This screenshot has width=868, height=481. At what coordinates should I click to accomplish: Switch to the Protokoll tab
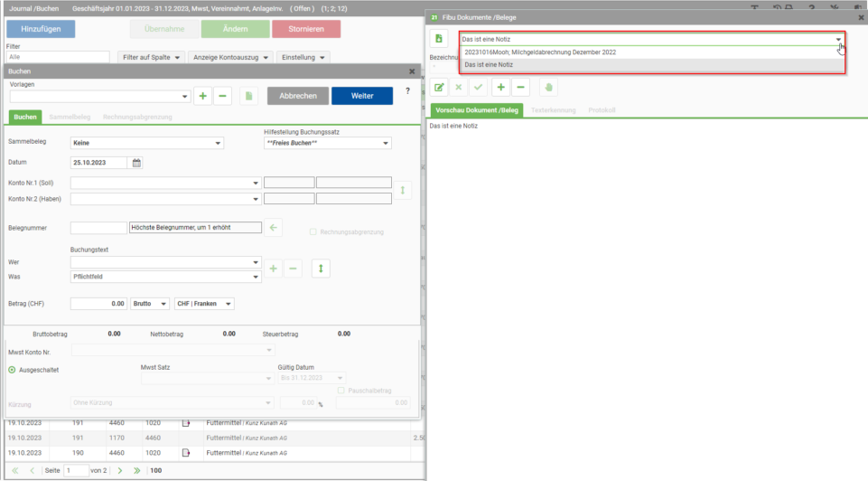[602, 110]
